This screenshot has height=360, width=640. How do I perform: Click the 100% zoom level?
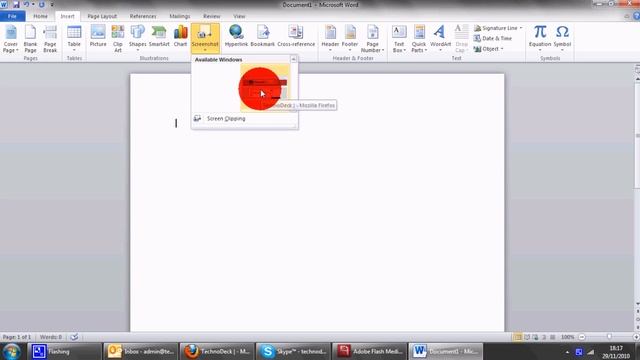[567, 337]
